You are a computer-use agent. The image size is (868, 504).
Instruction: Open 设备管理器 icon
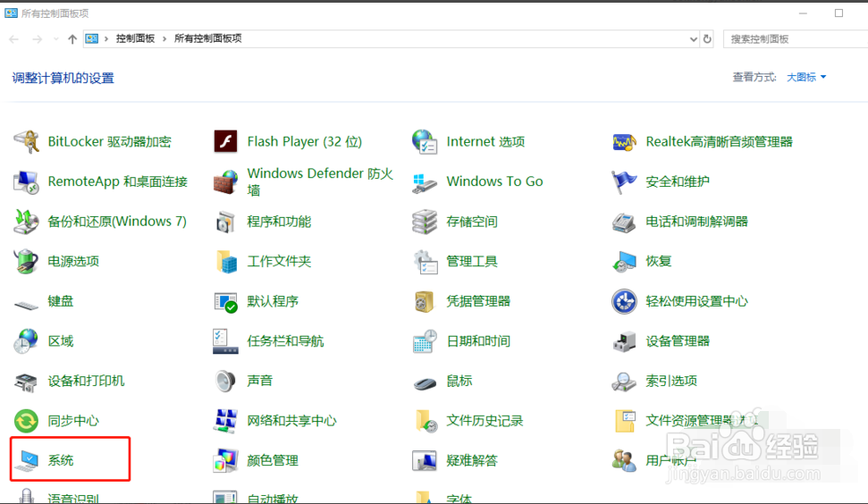click(x=624, y=341)
